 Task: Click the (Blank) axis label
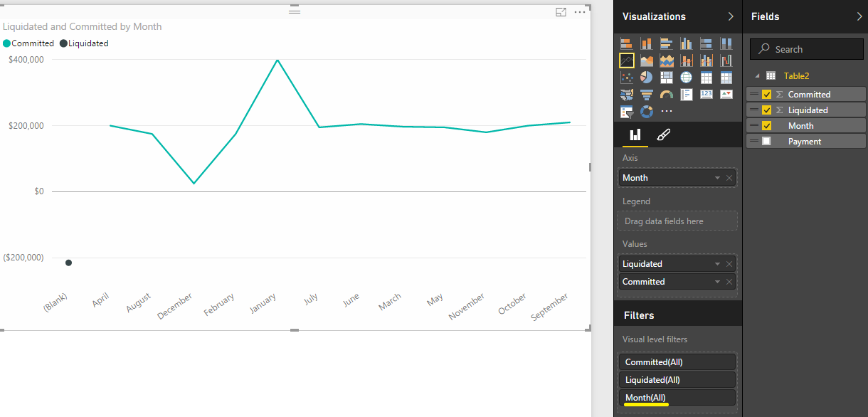(55, 303)
